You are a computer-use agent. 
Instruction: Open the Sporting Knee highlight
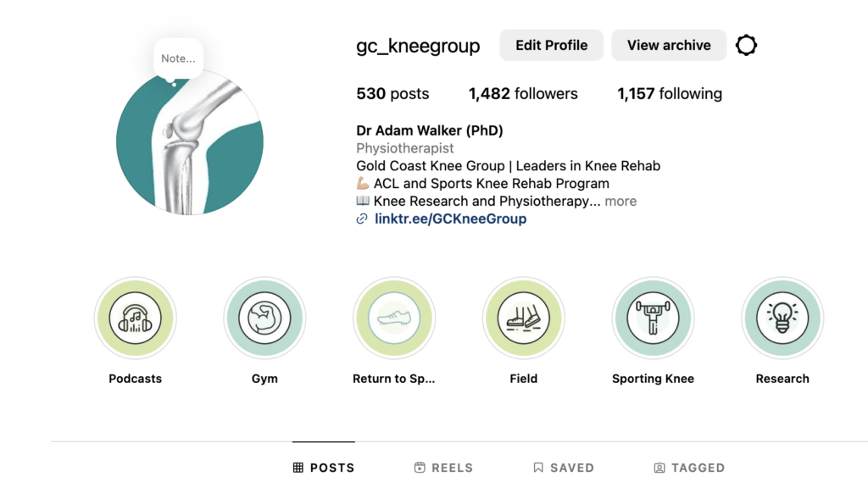pos(653,319)
